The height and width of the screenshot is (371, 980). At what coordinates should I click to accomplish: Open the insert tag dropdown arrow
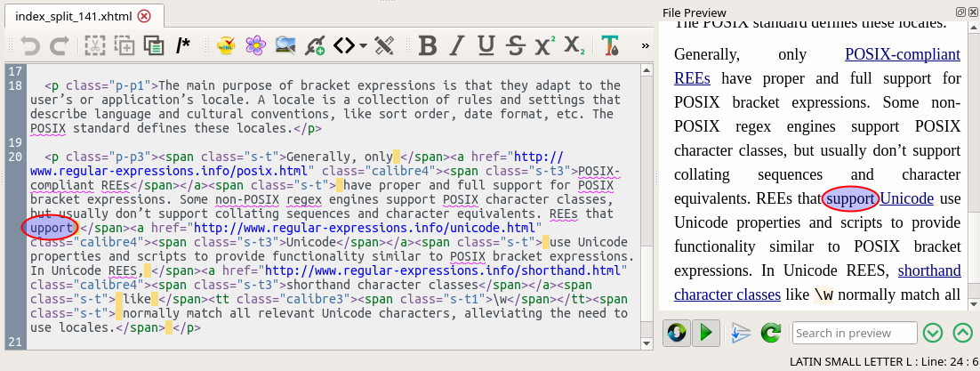[363, 45]
